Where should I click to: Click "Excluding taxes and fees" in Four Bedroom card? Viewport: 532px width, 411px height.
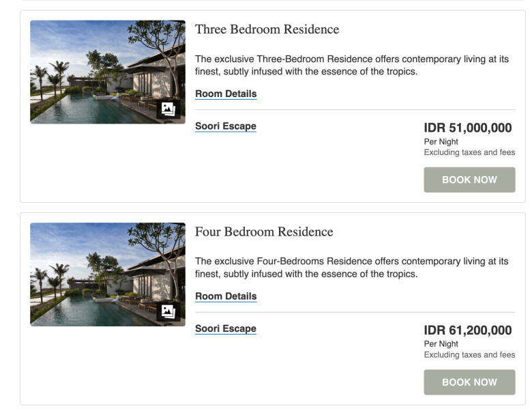[x=469, y=355]
